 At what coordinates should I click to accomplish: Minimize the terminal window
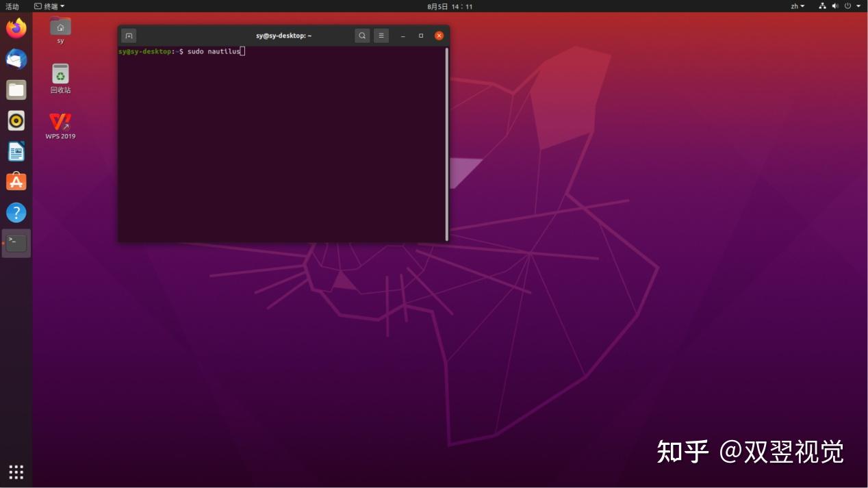click(403, 36)
